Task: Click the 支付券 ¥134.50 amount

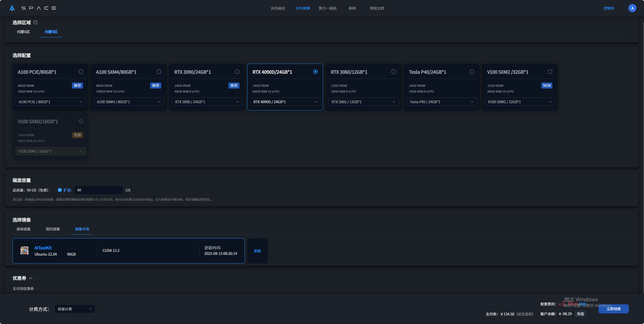Action: click(507, 314)
